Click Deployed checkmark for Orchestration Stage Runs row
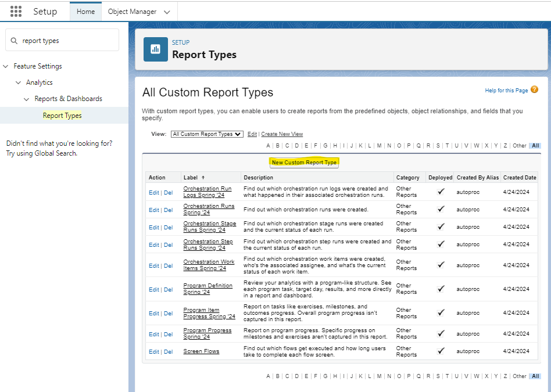This screenshot has width=551, height=392. 441,226
